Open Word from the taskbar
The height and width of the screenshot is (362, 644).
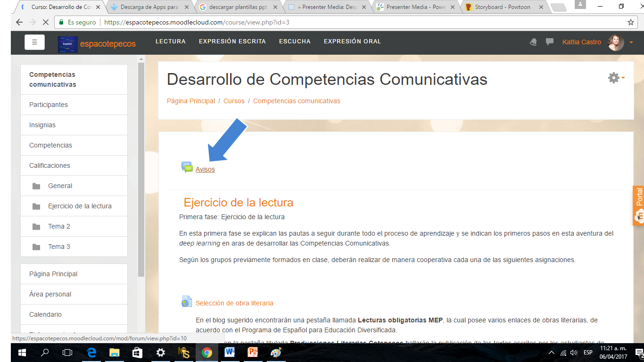[x=230, y=353]
